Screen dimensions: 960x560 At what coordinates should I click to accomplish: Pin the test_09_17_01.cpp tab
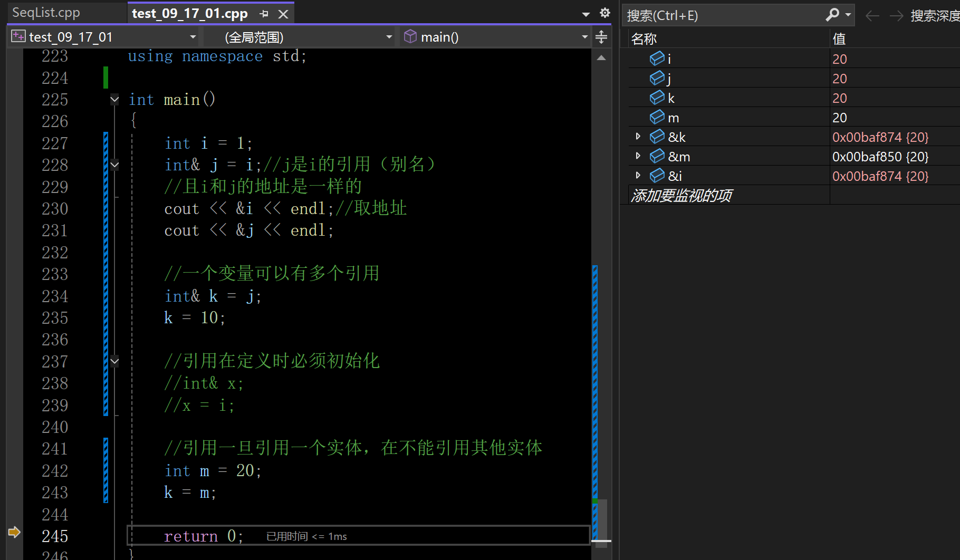click(264, 14)
